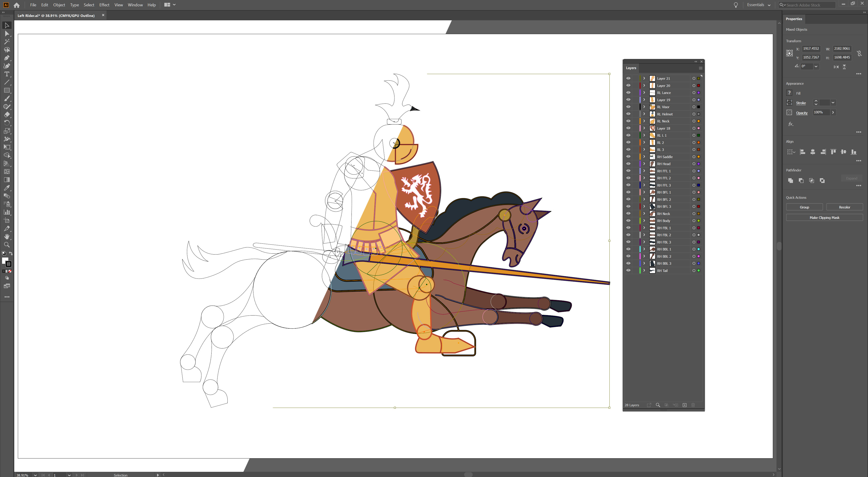Open the Window menu
This screenshot has width=868, height=477.
(x=135, y=5)
